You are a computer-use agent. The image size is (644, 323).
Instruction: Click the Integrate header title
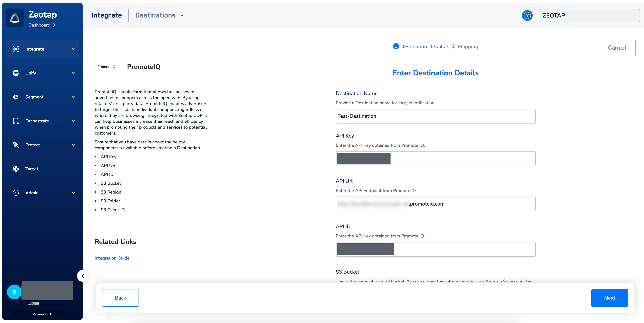pyautogui.click(x=107, y=15)
